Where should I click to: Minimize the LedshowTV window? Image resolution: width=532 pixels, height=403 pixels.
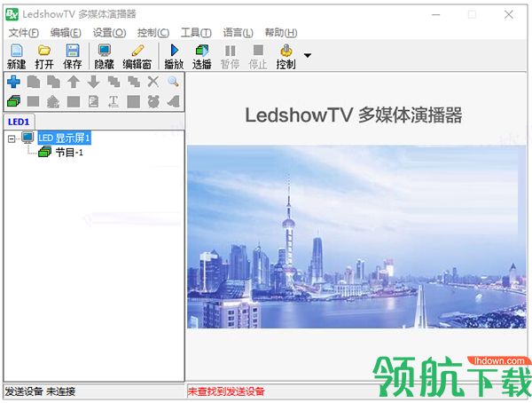[x=436, y=14]
